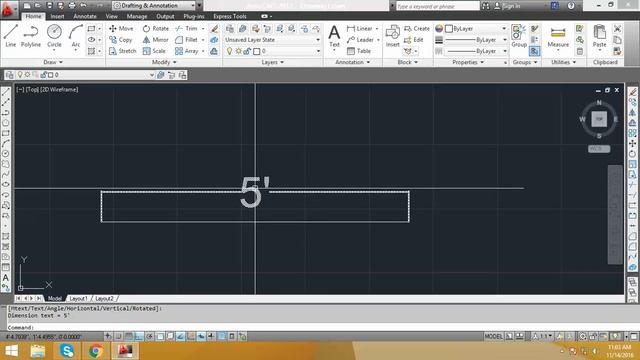Click the Rotate command
The height and width of the screenshot is (360, 640).
tap(156, 29)
